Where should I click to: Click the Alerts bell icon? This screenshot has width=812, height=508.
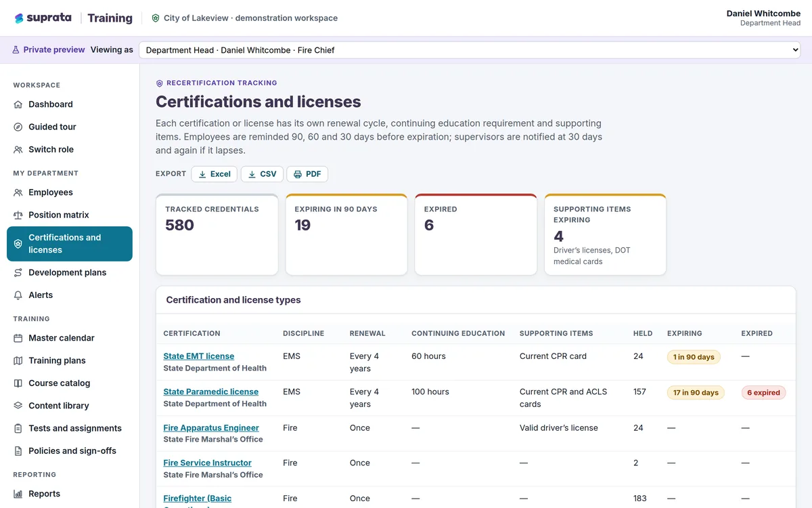[18, 295]
